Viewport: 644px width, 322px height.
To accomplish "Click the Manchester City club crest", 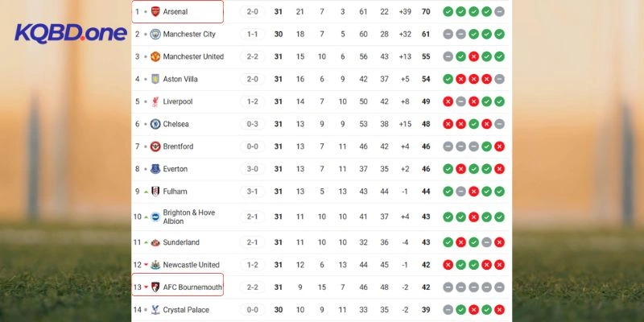I will (155, 35).
